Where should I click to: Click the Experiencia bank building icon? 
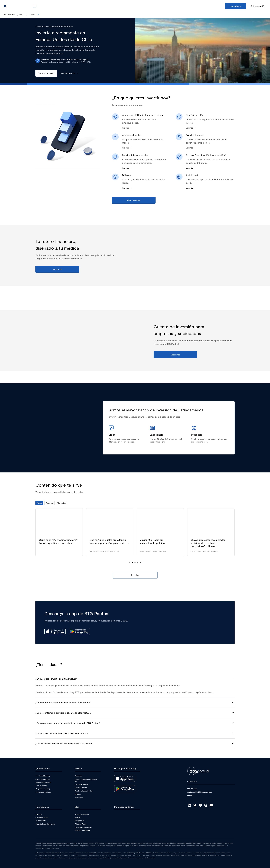click(153, 428)
